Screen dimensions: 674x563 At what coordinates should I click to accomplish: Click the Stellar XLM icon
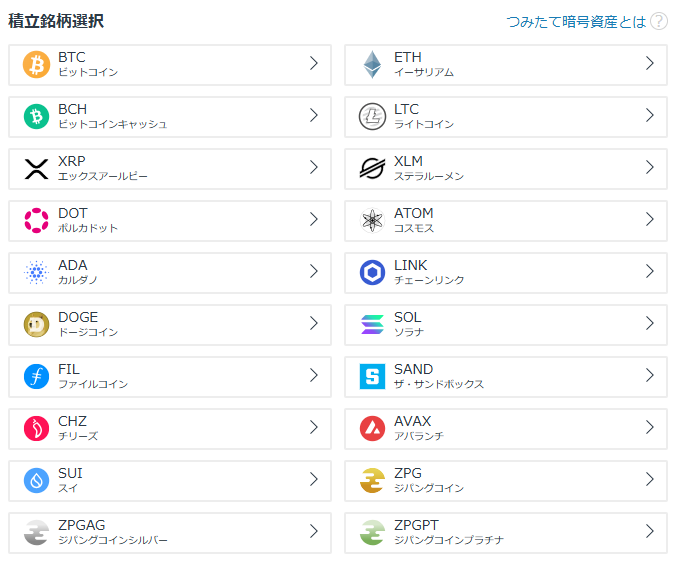372,168
